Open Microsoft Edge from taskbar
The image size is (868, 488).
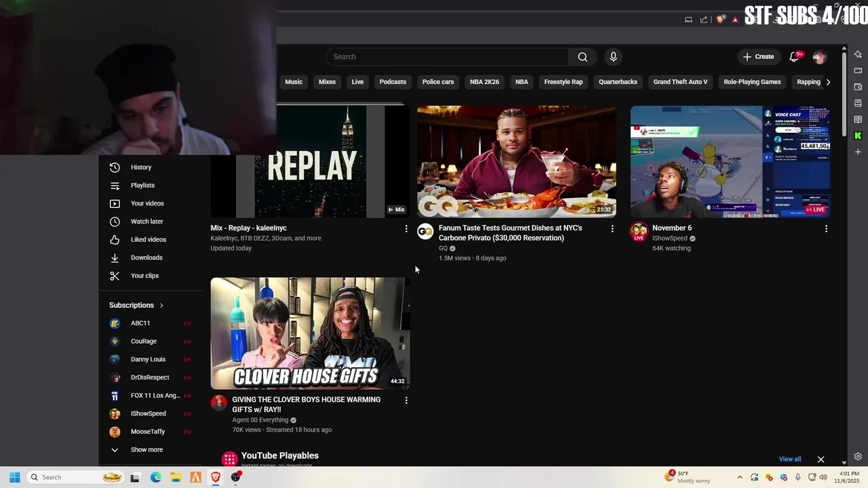click(x=156, y=477)
